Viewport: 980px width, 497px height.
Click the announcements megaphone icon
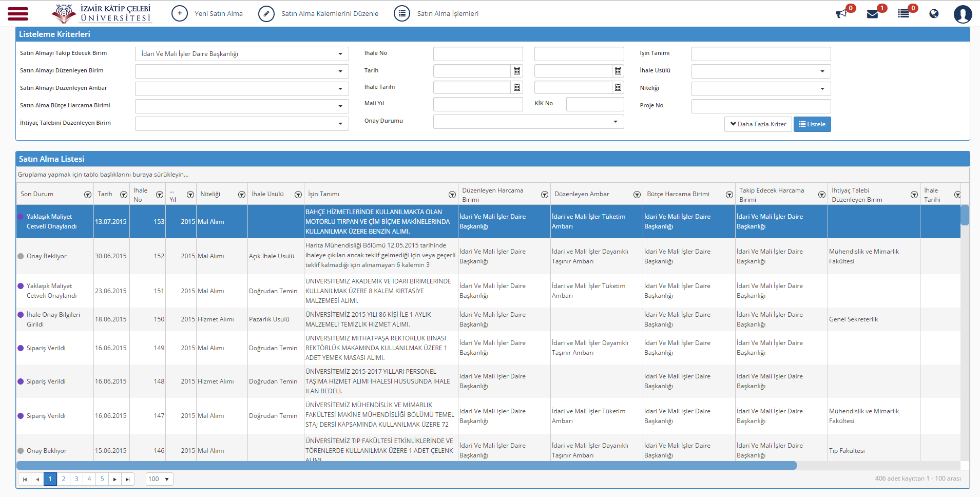click(x=841, y=14)
